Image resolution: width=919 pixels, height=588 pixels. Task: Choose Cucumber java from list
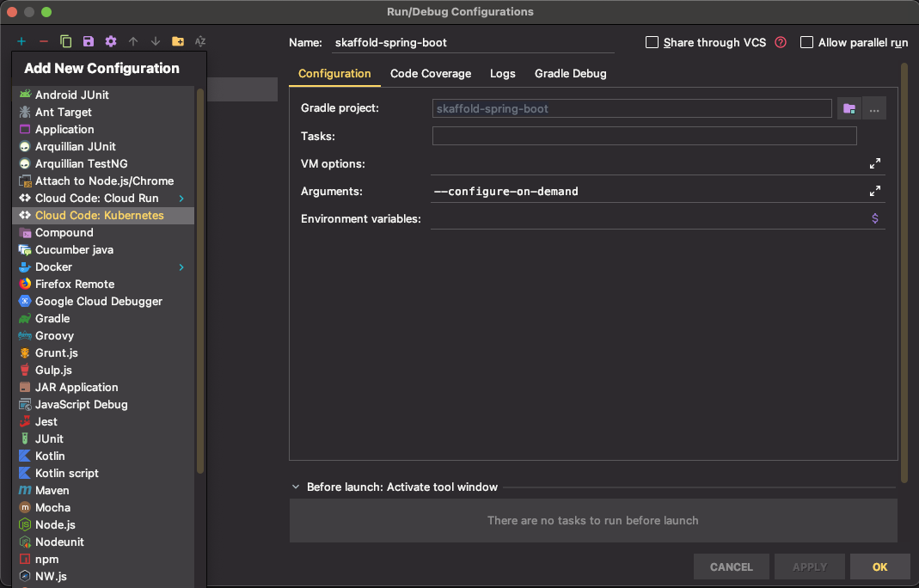[103, 250]
